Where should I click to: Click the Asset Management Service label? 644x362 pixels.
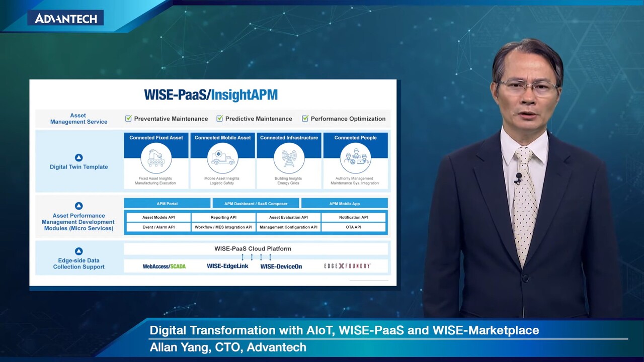point(78,119)
